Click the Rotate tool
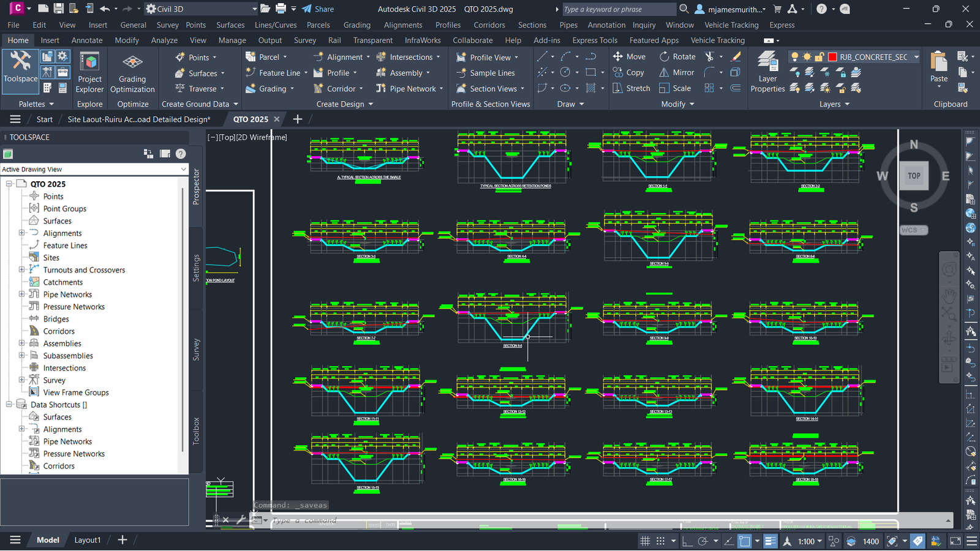The height and width of the screenshot is (551, 980). pyautogui.click(x=677, y=56)
